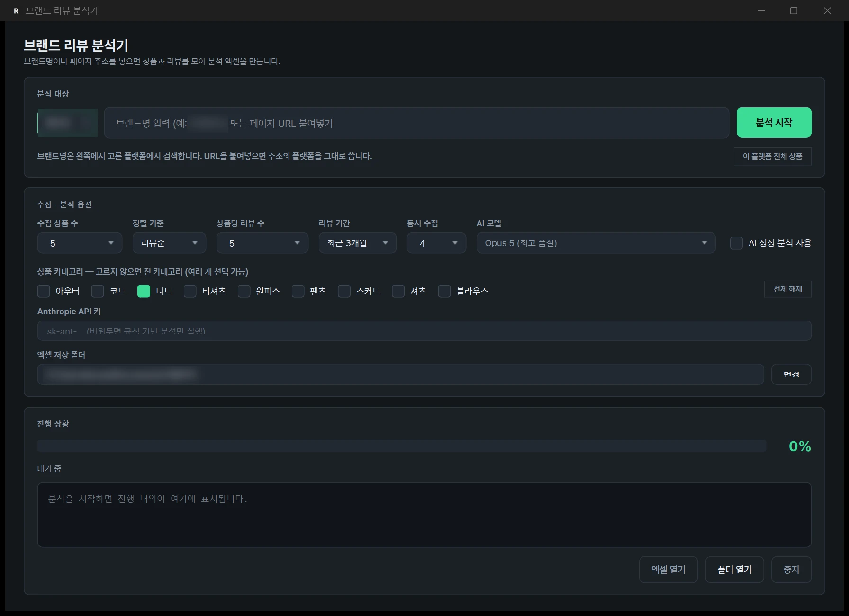This screenshot has width=849, height=616.
Task: Toggle the 코트 category checkbox
Action: [98, 291]
